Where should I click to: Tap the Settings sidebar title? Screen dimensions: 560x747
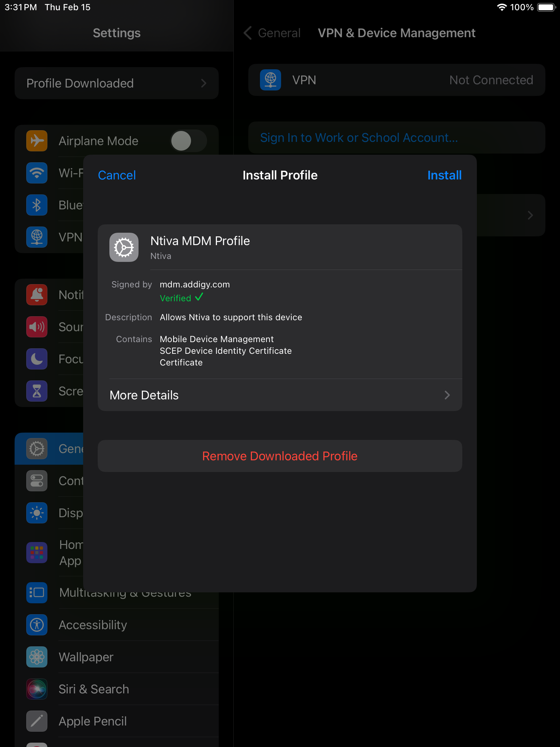click(117, 33)
